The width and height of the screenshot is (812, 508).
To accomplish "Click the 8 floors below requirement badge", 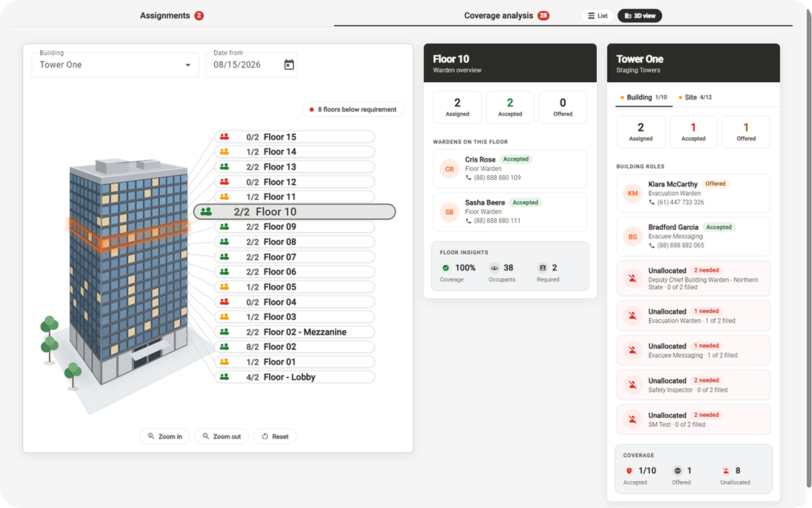I will [x=353, y=110].
